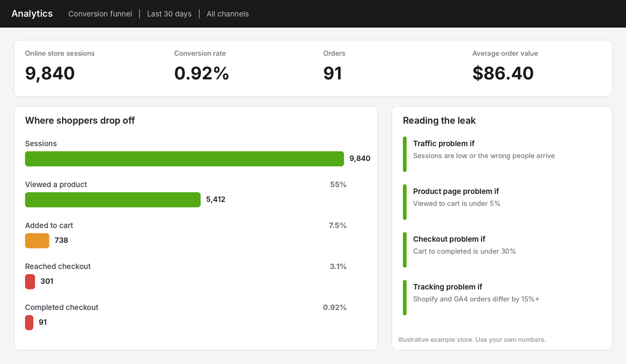The width and height of the screenshot is (626, 364).
Task: Click the Viewed a product label
Action: click(56, 184)
